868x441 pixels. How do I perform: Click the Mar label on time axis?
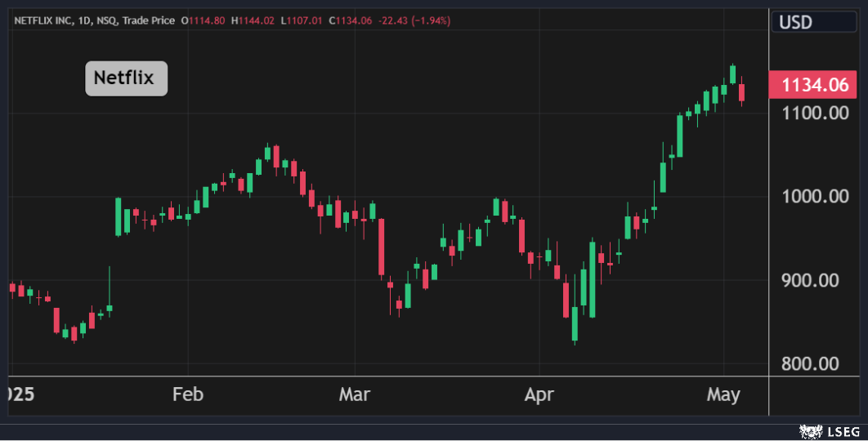[354, 395]
